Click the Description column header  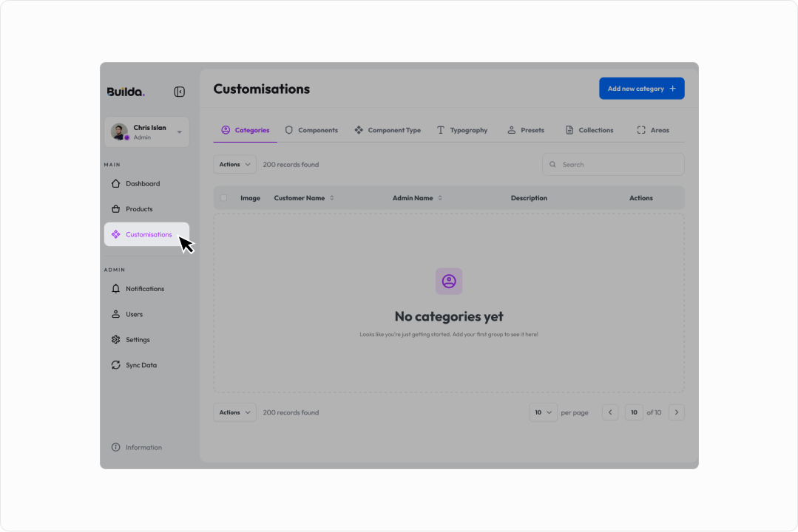[x=529, y=198]
